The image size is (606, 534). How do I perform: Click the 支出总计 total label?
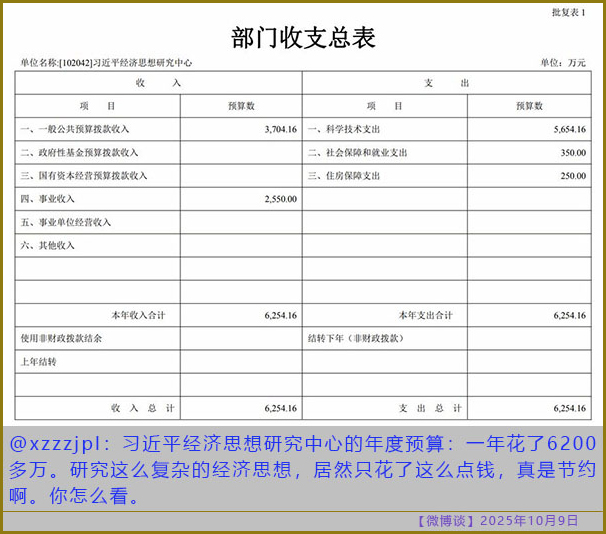pos(430,408)
